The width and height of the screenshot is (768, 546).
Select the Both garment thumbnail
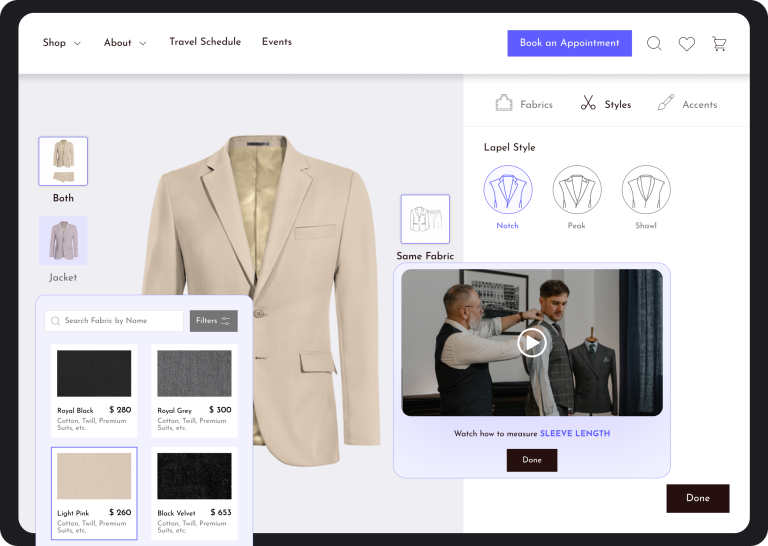click(x=63, y=161)
